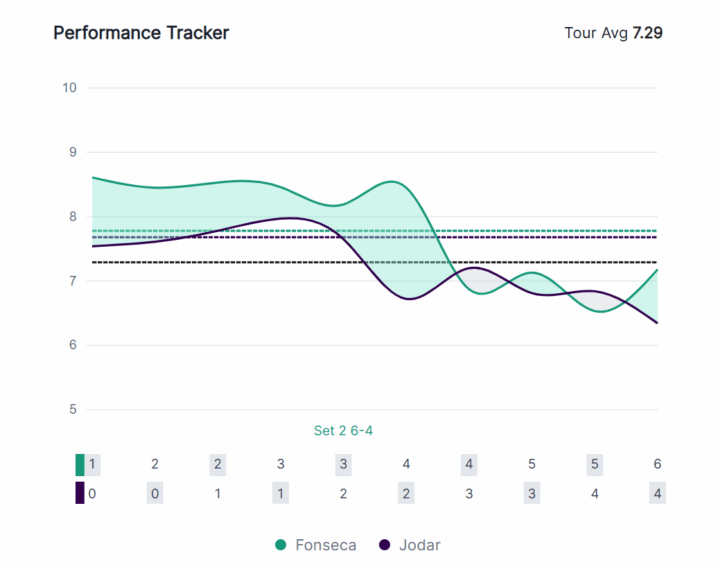Click the purple bar beside Jodar's score row

pos(80,493)
